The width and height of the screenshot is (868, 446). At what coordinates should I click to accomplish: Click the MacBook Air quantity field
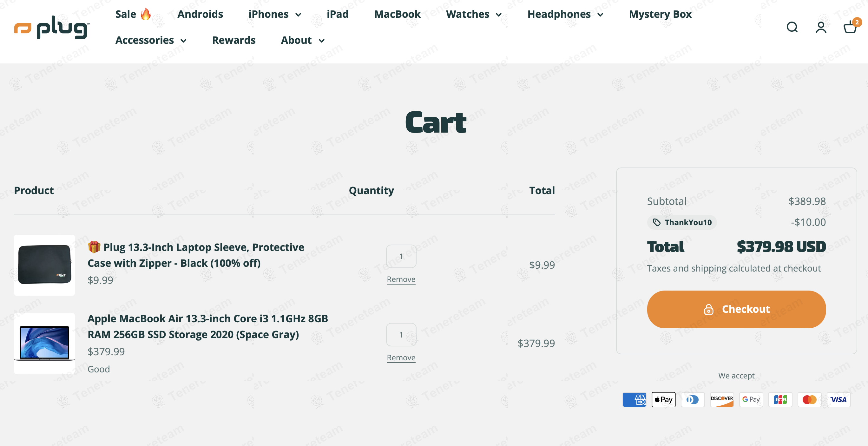(x=401, y=334)
